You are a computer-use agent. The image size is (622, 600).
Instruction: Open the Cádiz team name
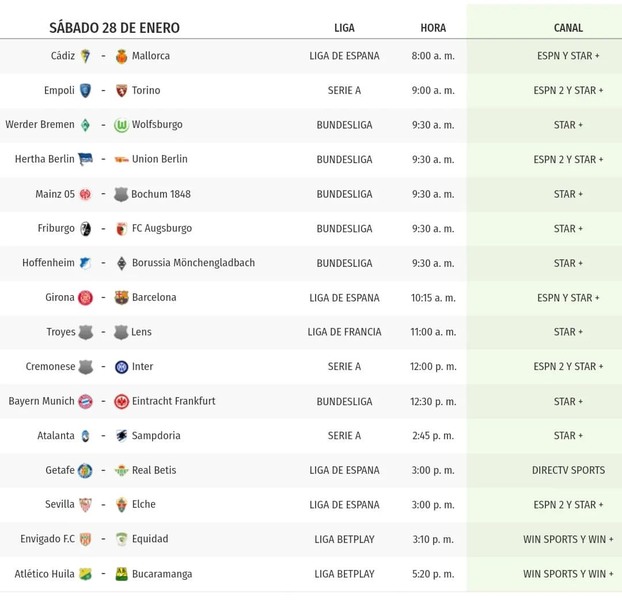pos(63,56)
